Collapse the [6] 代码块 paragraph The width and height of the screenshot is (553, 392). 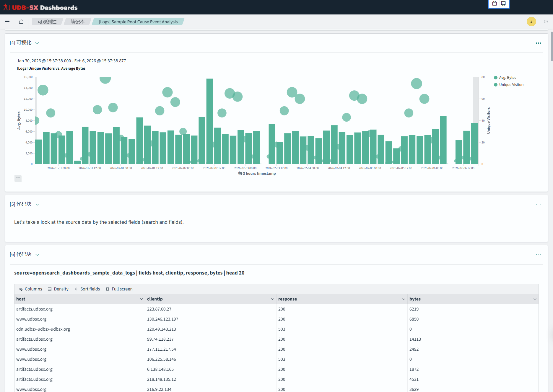(x=37, y=255)
